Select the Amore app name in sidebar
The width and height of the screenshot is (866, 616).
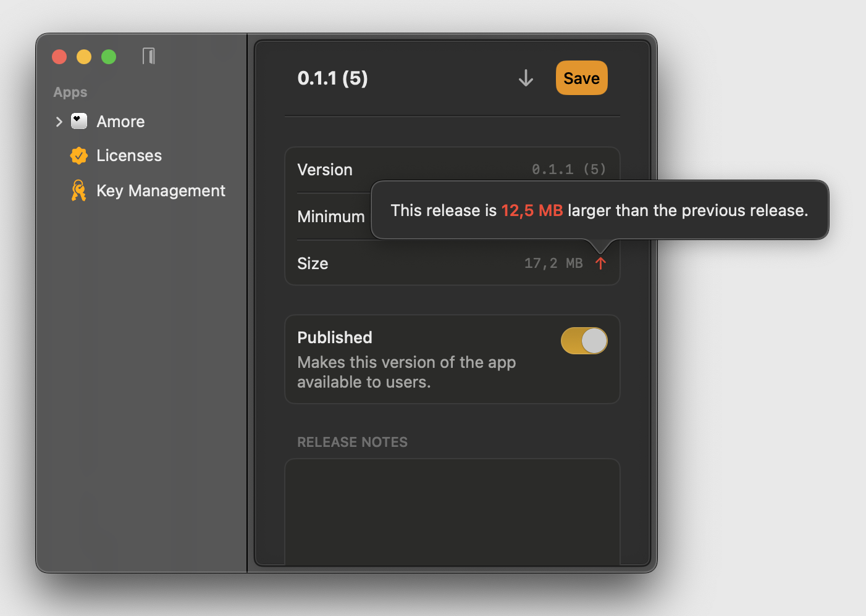point(120,122)
